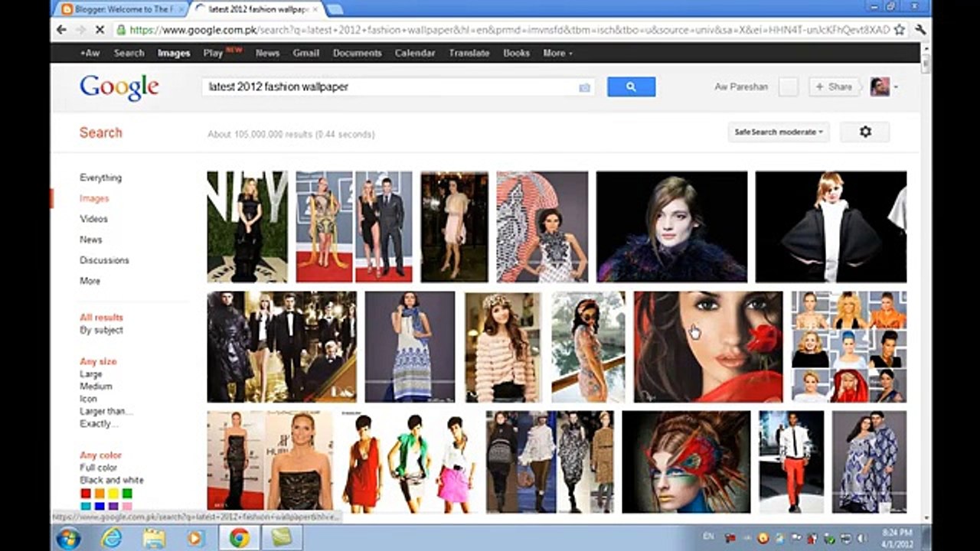Pick the red color swatch
The width and height of the screenshot is (980, 551).
(86, 494)
